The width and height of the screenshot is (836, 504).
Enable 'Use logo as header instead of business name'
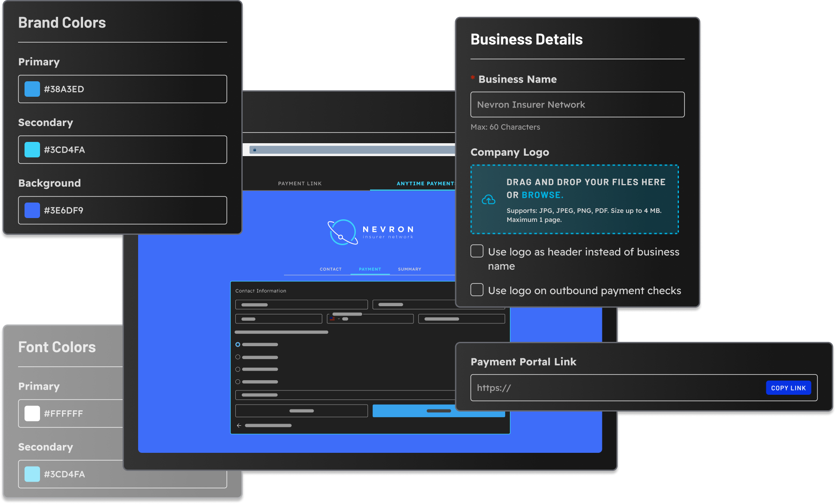pyautogui.click(x=477, y=251)
